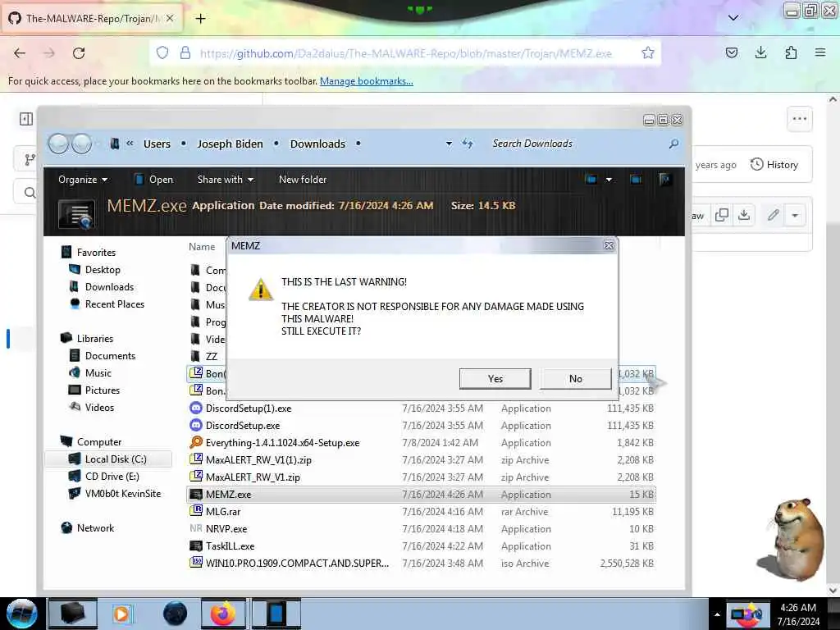Expand the view options arrow
The width and height of the screenshot is (840, 630).
pos(609,180)
